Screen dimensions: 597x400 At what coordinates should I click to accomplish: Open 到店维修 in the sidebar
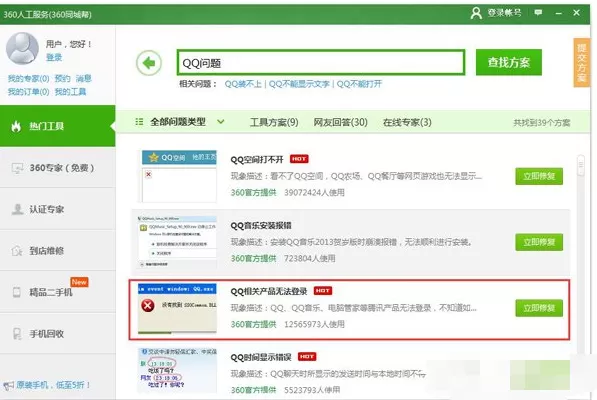(57, 251)
